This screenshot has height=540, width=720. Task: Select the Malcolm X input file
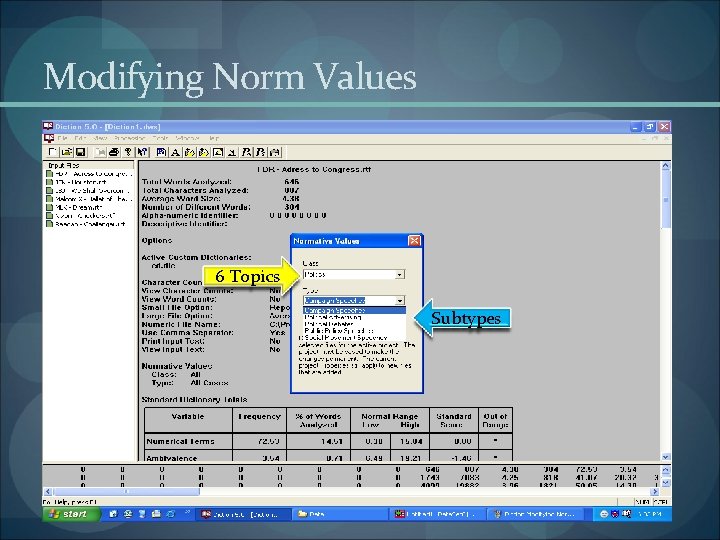click(x=89, y=199)
